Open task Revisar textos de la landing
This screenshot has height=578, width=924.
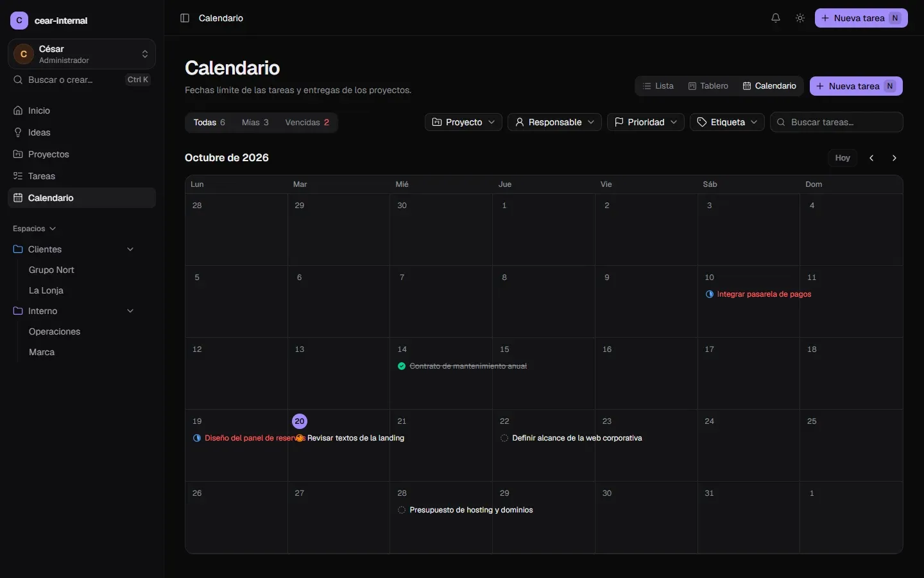tap(350, 438)
